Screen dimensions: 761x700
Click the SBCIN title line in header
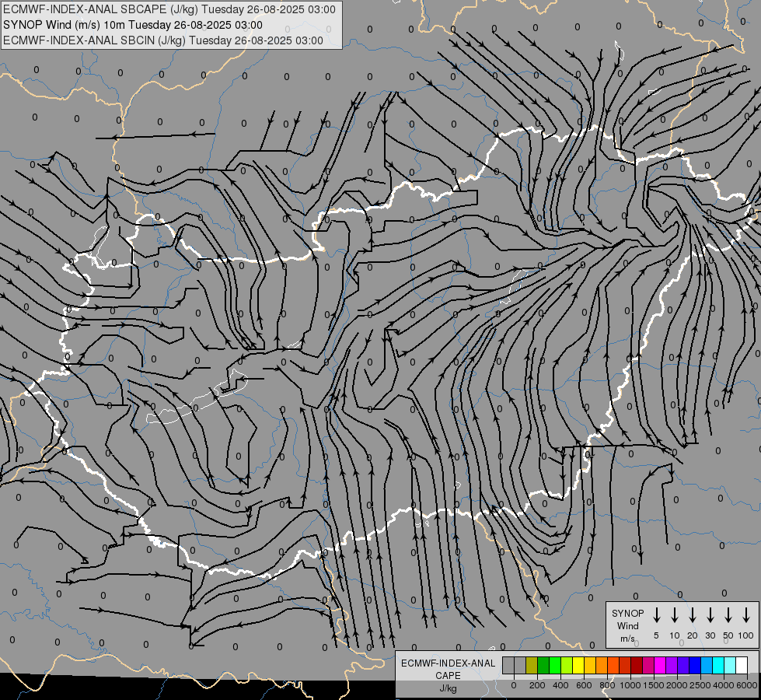tap(163, 40)
